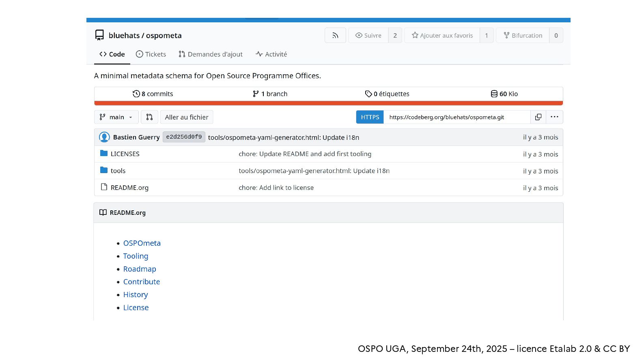Open the LICENSES folder
The height and width of the screenshot is (362, 644).
pos(125,154)
